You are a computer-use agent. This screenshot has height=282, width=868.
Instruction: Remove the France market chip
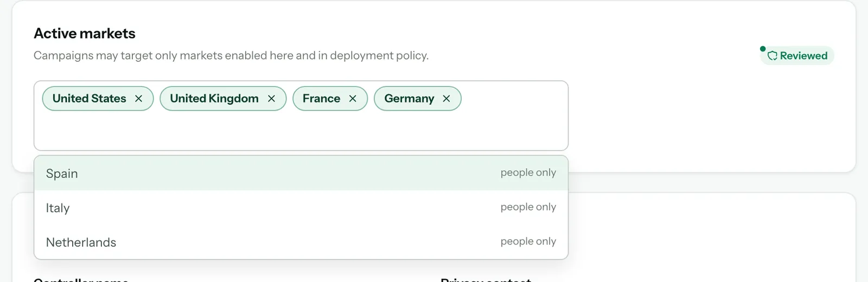353,99
